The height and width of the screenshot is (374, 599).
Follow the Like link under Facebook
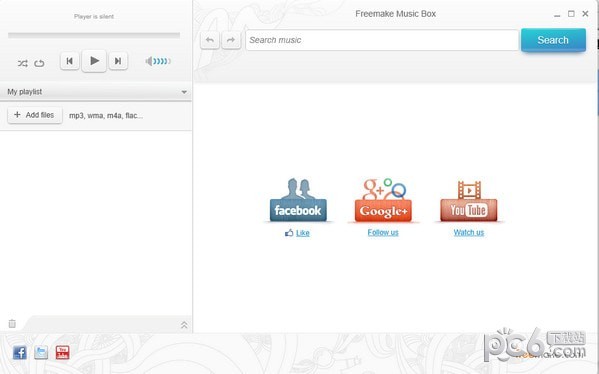tap(303, 233)
